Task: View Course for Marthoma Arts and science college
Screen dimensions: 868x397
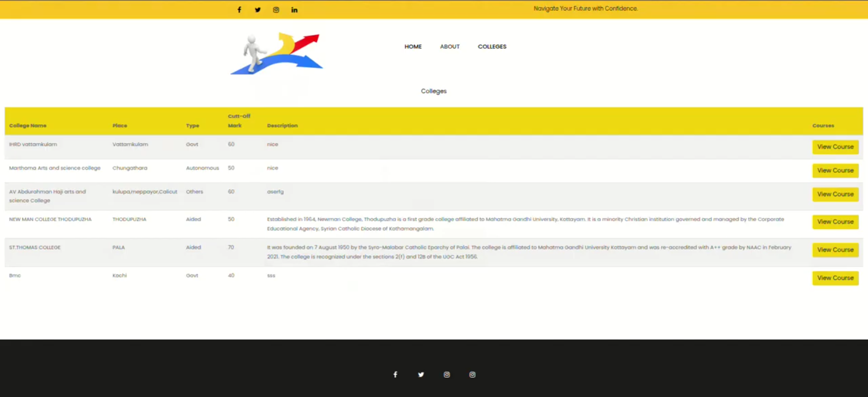Action: pos(835,170)
